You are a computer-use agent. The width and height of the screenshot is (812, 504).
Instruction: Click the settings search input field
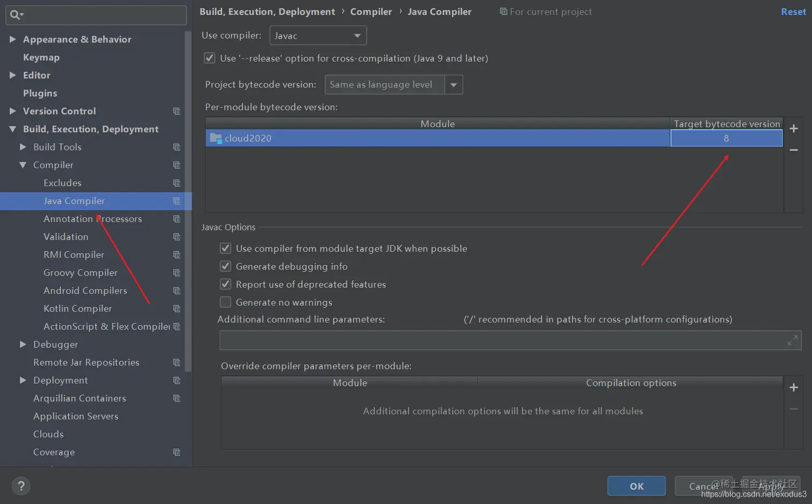tap(96, 15)
